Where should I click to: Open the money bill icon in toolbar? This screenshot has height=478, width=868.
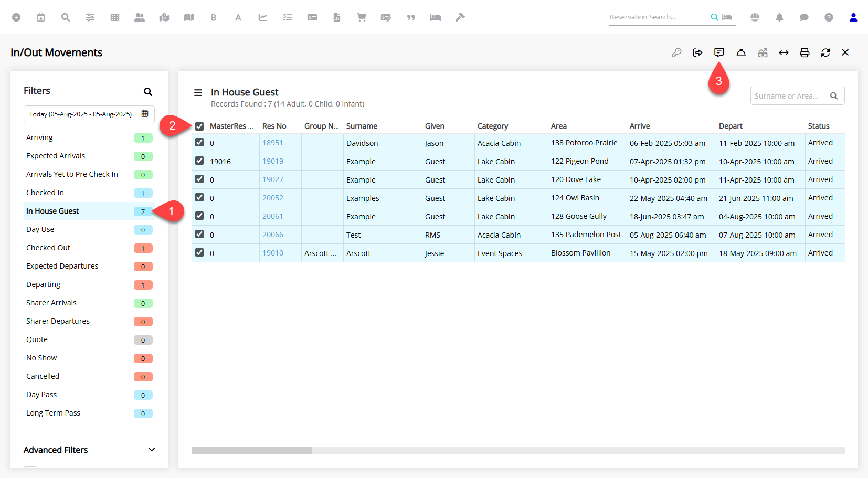pos(312,17)
